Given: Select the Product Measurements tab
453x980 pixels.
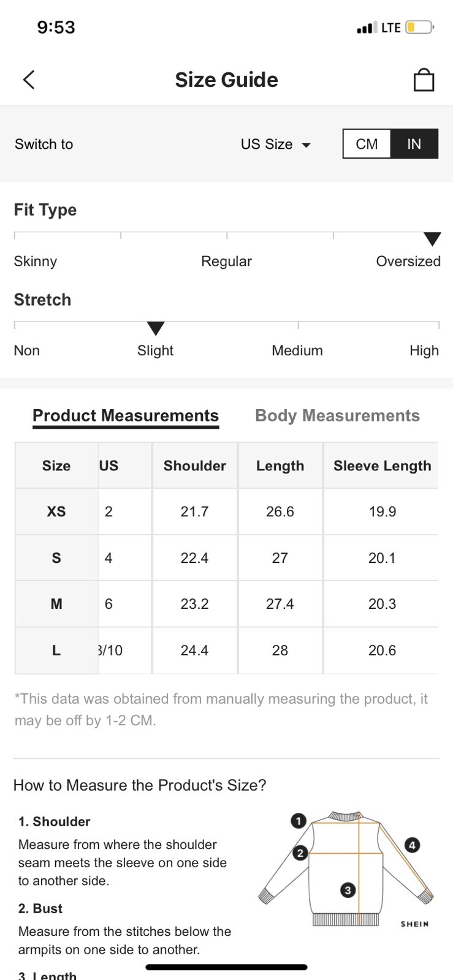Looking at the screenshot, I should (126, 416).
